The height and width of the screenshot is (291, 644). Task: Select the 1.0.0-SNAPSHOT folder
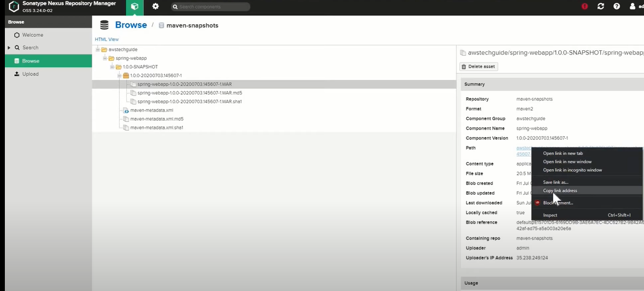point(140,66)
